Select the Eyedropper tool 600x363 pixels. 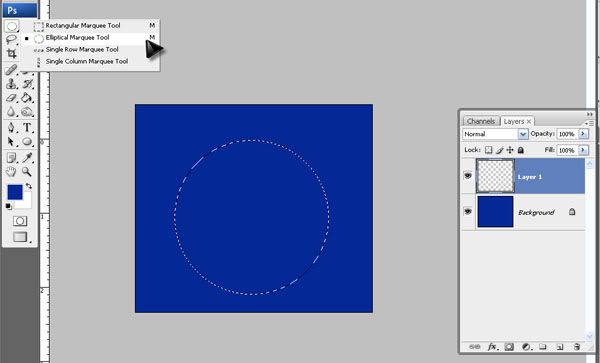[x=27, y=157]
